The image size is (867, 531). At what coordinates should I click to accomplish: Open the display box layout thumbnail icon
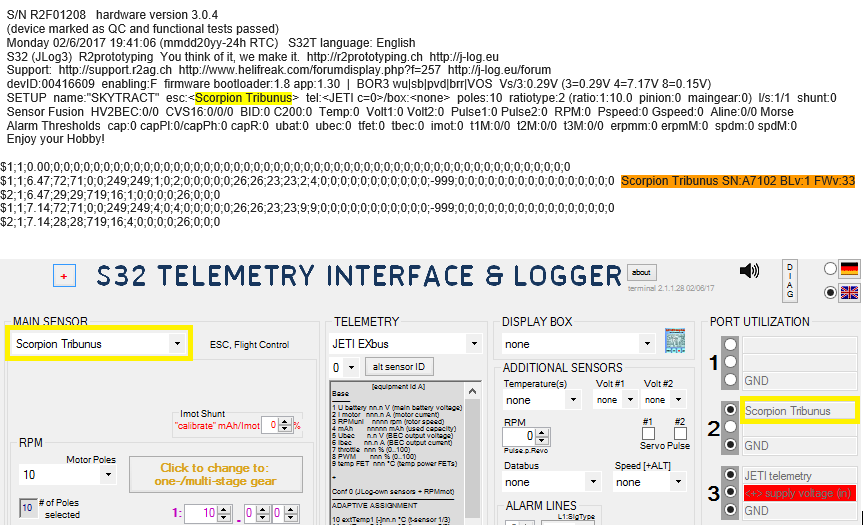point(675,340)
